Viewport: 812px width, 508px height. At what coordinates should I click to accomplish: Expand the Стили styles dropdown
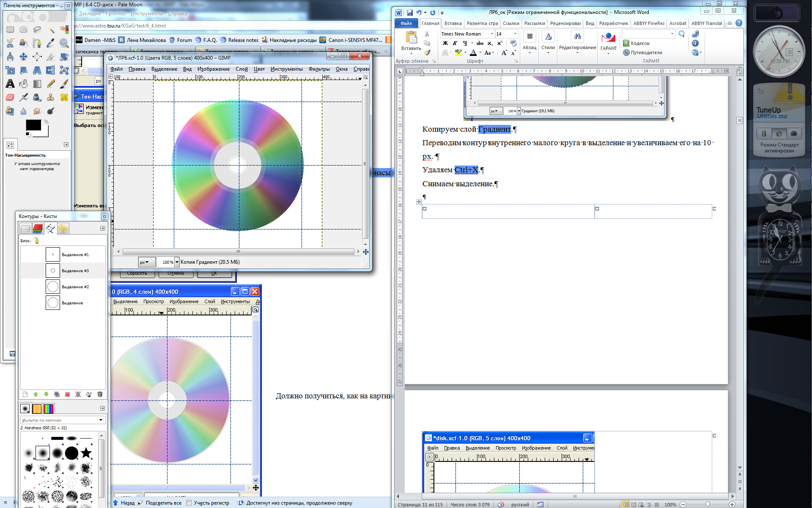click(548, 53)
